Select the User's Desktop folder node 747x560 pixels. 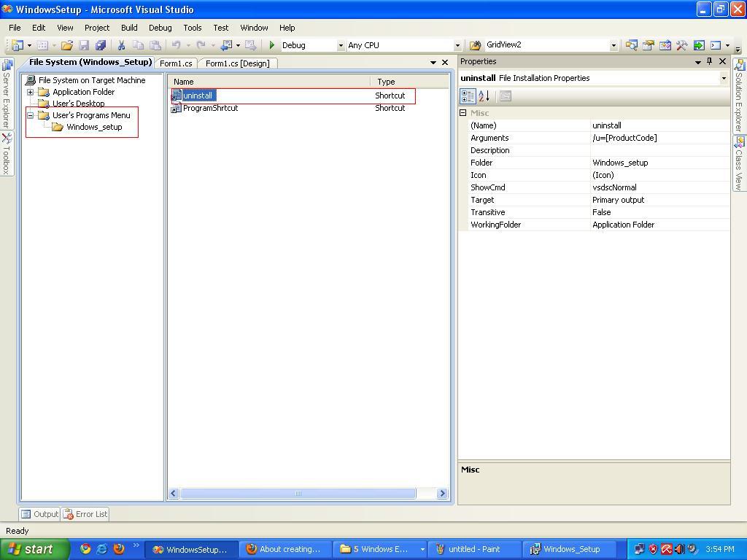point(79,104)
